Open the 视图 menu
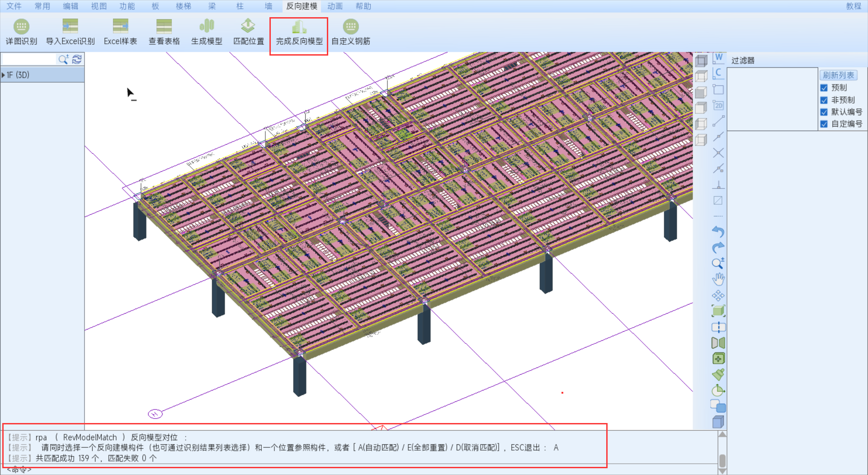Screen dimensions: 868x475 (x=99, y=6)
